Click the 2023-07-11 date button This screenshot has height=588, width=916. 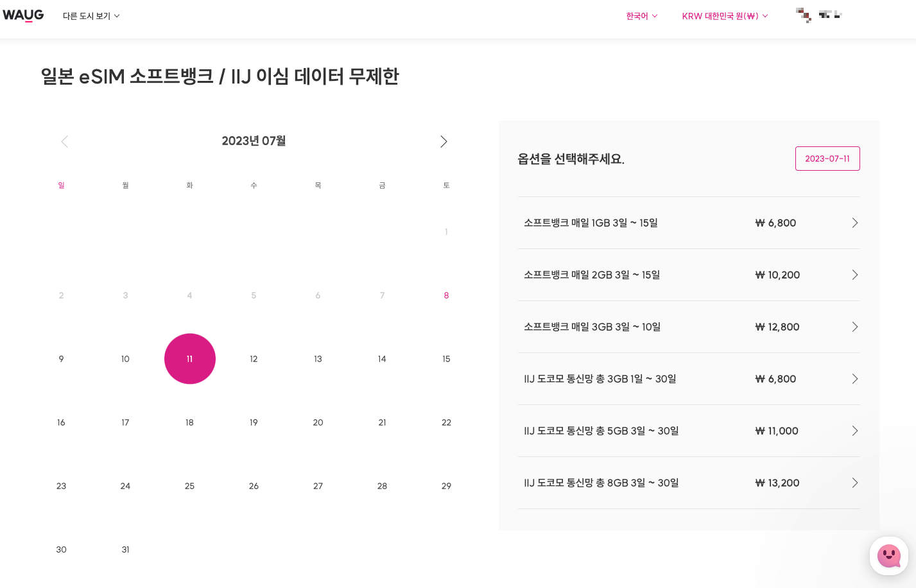(x=827, y=158)
